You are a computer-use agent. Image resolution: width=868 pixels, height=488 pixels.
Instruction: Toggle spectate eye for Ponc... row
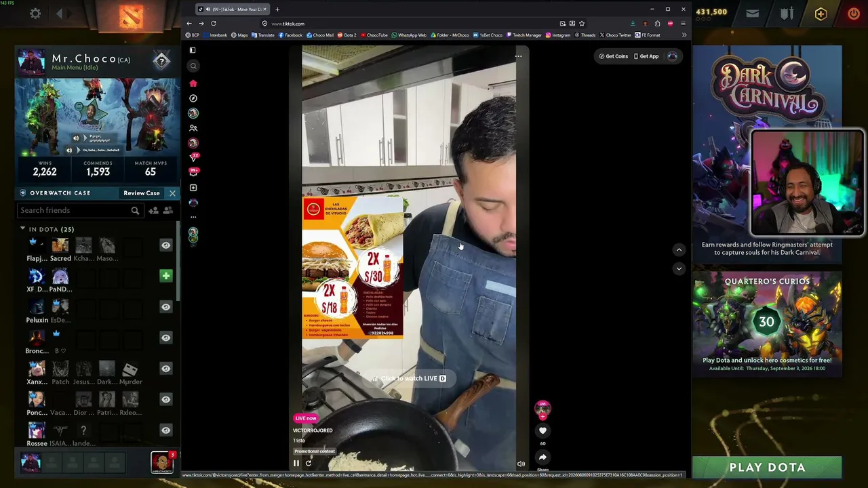coord(165,399)
